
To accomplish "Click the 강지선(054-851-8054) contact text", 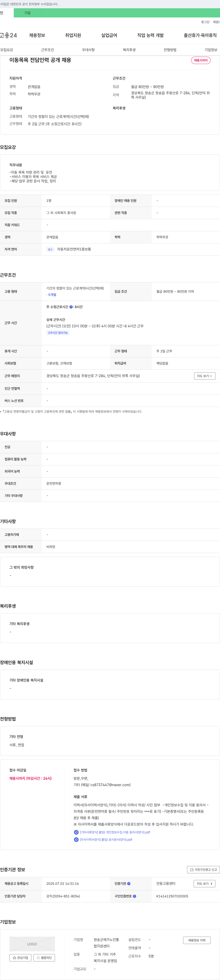I will pos(63,896).
